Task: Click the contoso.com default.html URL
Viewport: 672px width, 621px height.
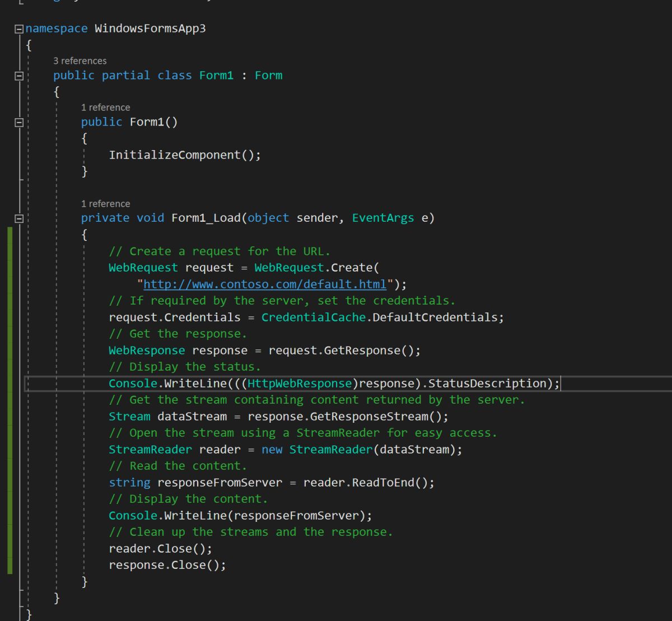Action: tap(265, 284)
